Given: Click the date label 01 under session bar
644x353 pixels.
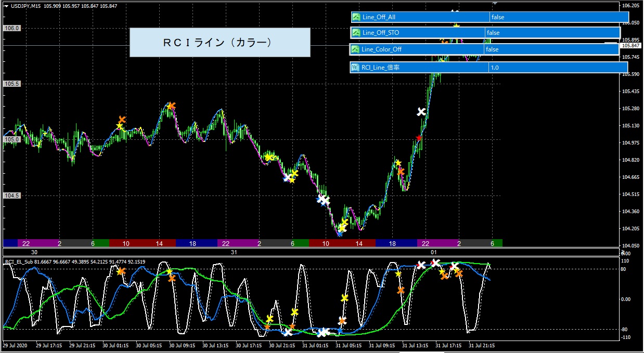Looking at the screenshot, I should (x=433, y=252).
